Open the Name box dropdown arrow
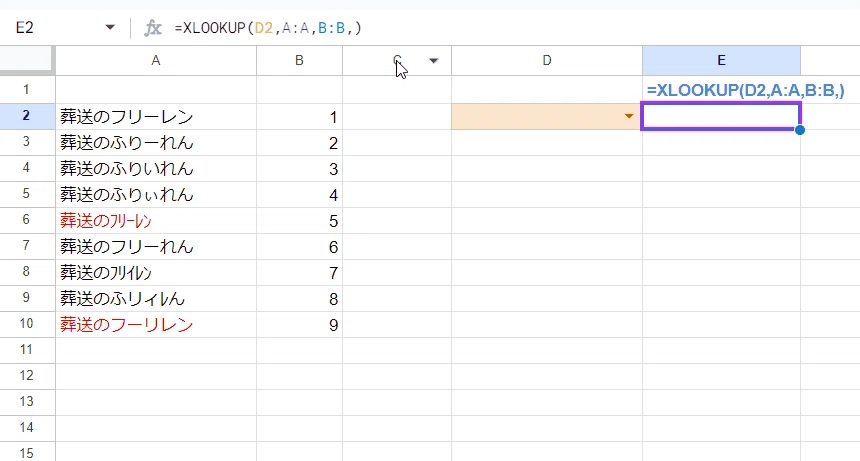 (x=110, y=27)
